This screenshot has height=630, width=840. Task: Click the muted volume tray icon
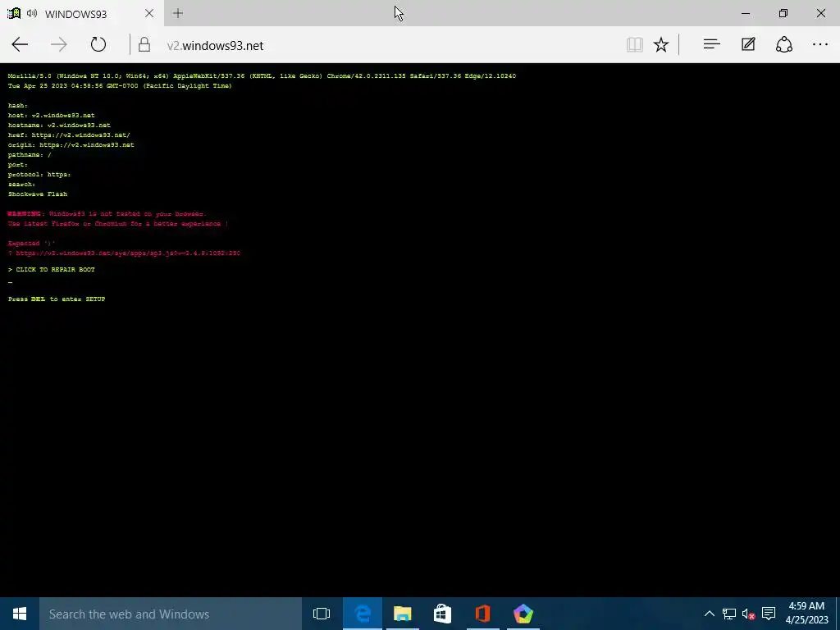pos(748,614)
